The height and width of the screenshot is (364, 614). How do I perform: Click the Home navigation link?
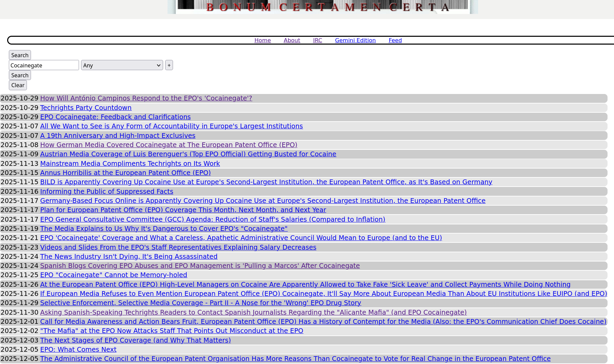coord(262,40)
